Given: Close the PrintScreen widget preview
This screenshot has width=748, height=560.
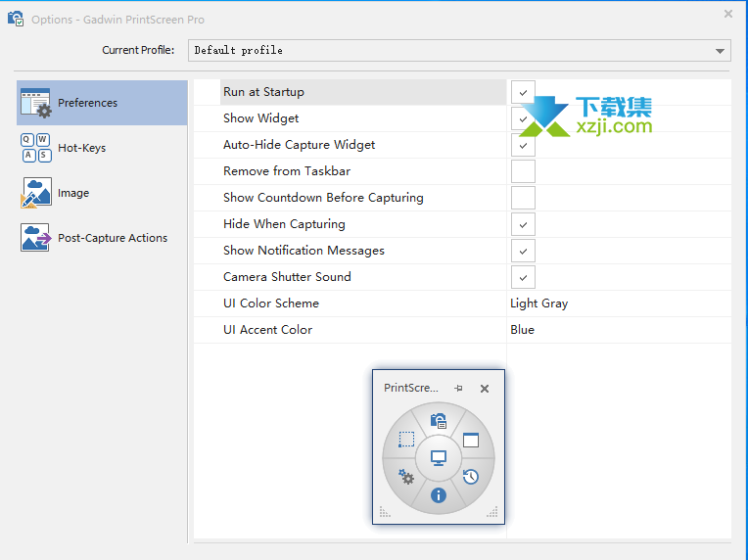Looking at the screenshot, I should pyautogui.click(x=485, y=389).
